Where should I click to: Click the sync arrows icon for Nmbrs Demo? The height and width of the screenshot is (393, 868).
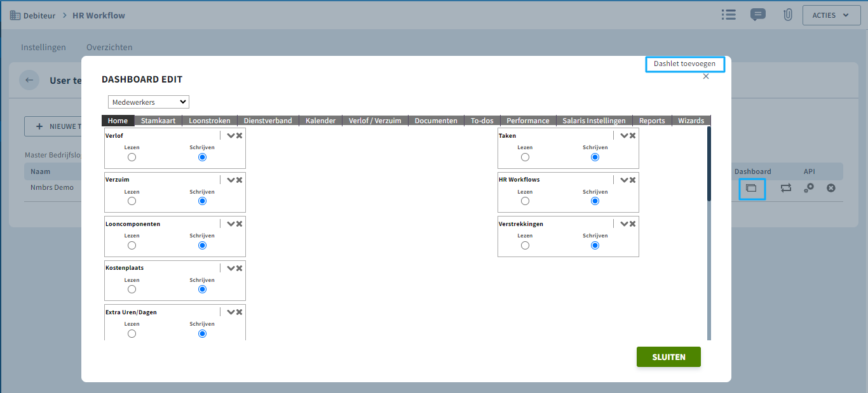[786, 188]
